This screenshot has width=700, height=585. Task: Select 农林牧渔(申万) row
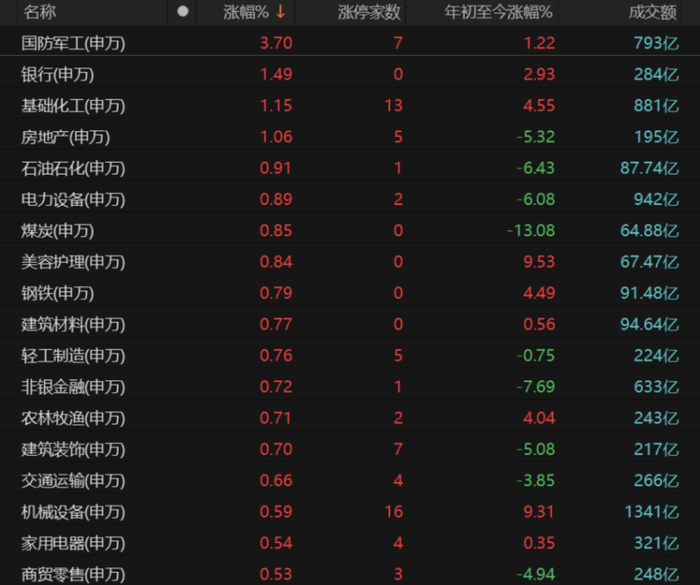click(350, 418)
